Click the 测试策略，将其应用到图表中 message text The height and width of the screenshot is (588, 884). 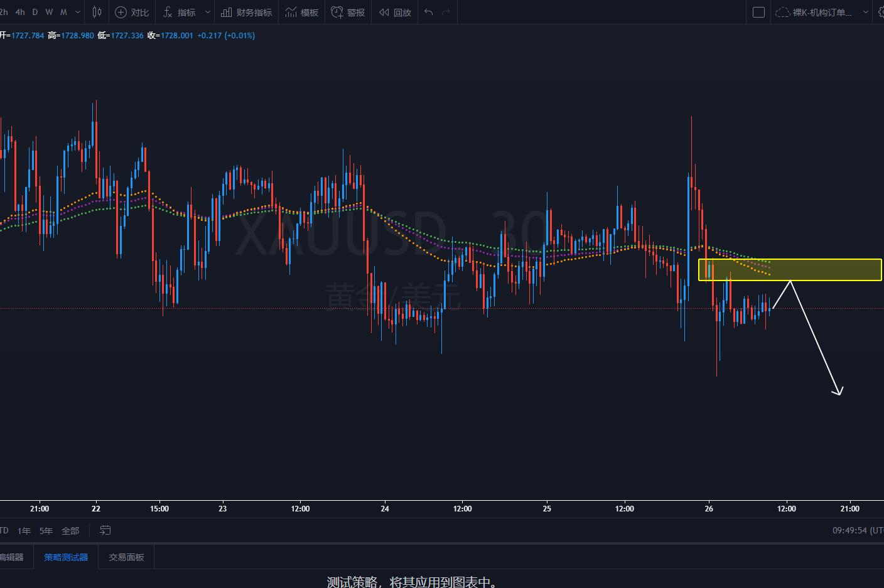point(414,582)
